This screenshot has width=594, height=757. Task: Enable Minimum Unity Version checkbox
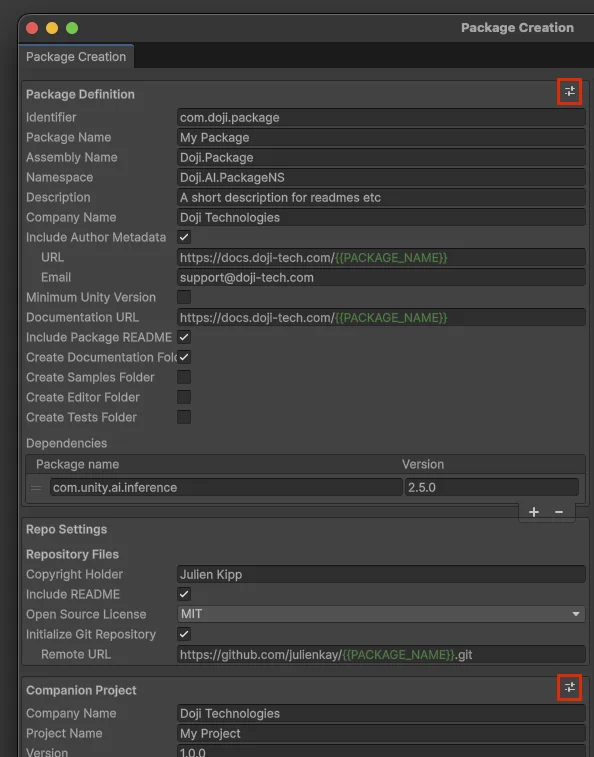184,297
